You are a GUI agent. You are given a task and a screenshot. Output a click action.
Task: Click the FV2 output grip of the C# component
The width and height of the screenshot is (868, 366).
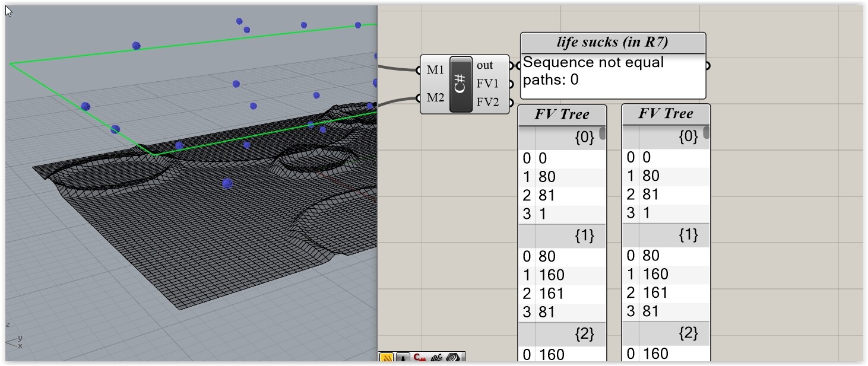point(511,102)
